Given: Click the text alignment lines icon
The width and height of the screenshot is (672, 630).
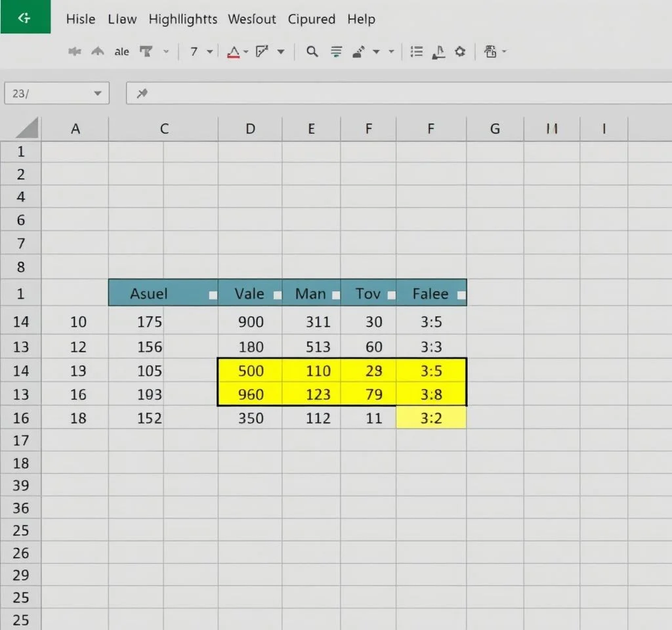Looking at the screenshot, I should (x=337, y=52).
